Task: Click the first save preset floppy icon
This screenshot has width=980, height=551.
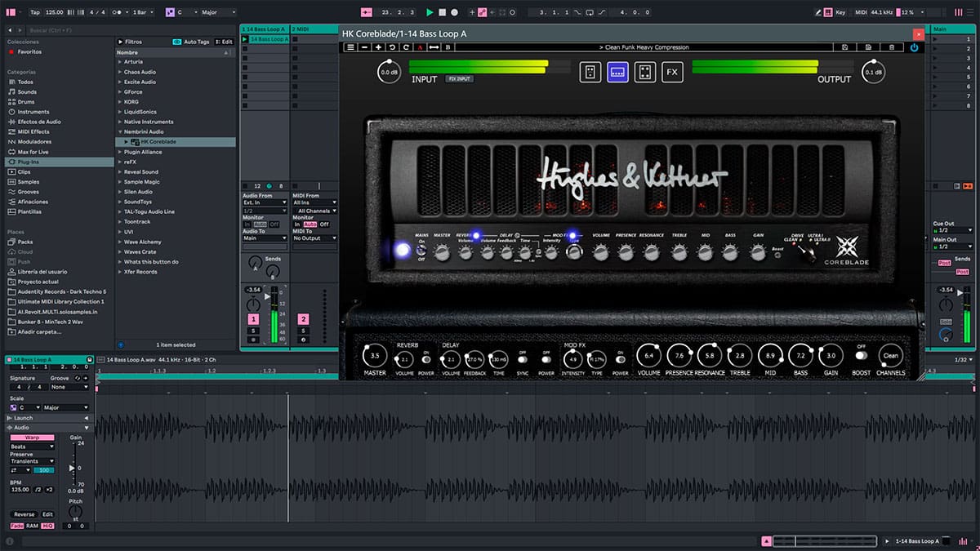Action: point(844,47)
